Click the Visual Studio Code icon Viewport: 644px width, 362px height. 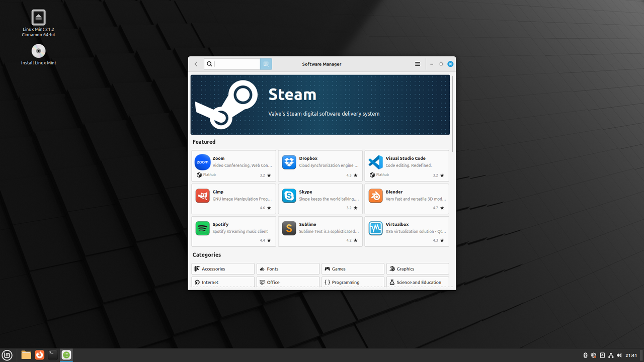click(x=375, y=162)
